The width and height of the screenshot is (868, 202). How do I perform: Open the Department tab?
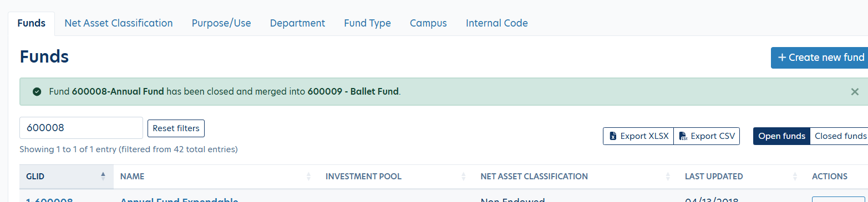(297, 23)
